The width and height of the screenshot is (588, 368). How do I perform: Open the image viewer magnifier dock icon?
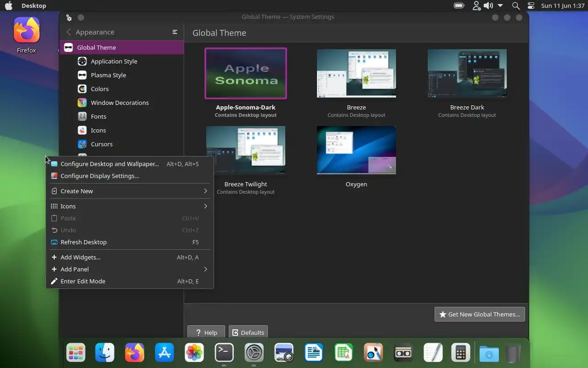[373, 353]
